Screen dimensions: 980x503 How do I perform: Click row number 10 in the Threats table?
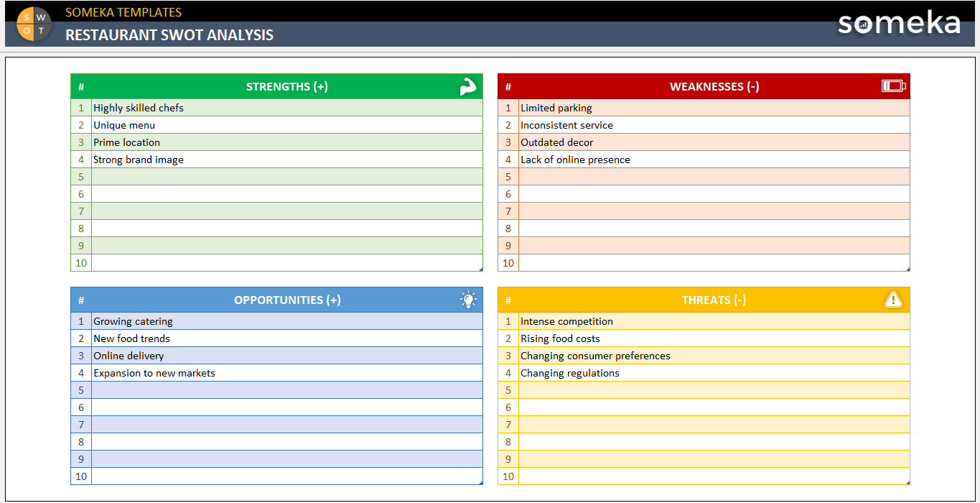[508, 476]
